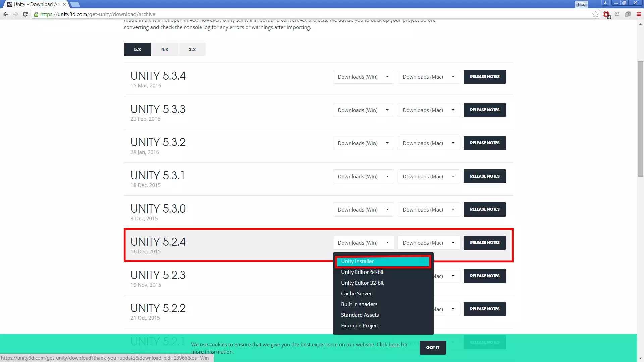The width and height of the screenshot is (644, 362).
Task: Bookmark this page with the star icon
Action: (595, 14)
